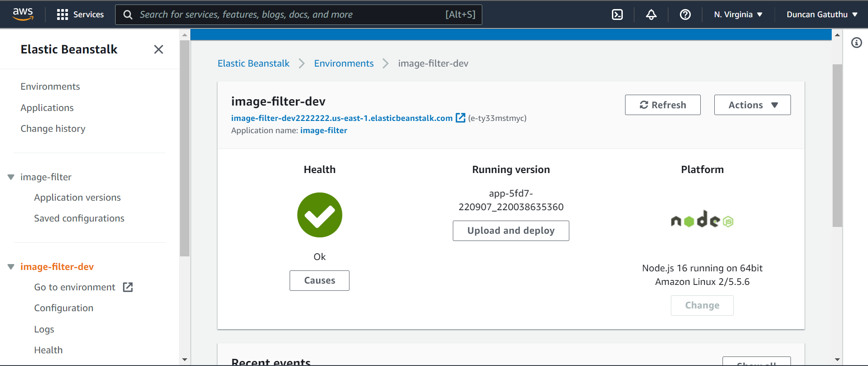The image size is (868, 366).
Task: Select image-filter-dev environment in sidebar
Action: click(57, 267)
